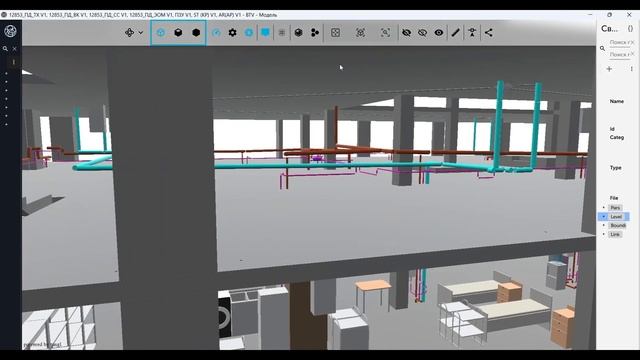Select the black hexagon orthographic icon
The image size is (640, 360).
tap(196, 33)
